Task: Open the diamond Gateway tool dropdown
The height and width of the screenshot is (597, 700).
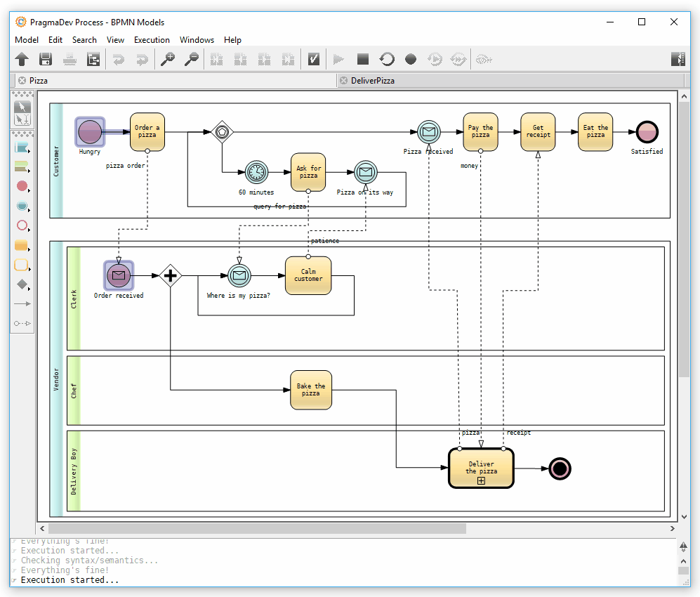Action: pos(22,284)
